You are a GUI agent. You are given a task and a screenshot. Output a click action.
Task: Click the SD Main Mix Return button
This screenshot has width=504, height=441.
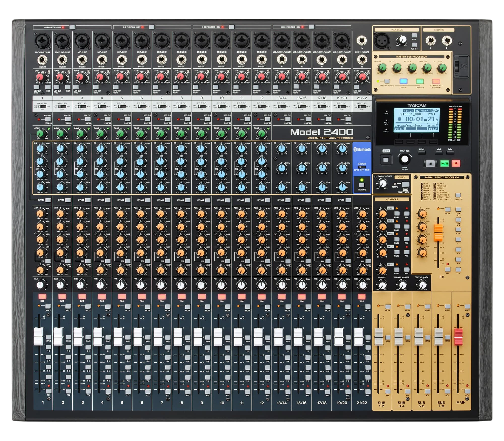436,81
